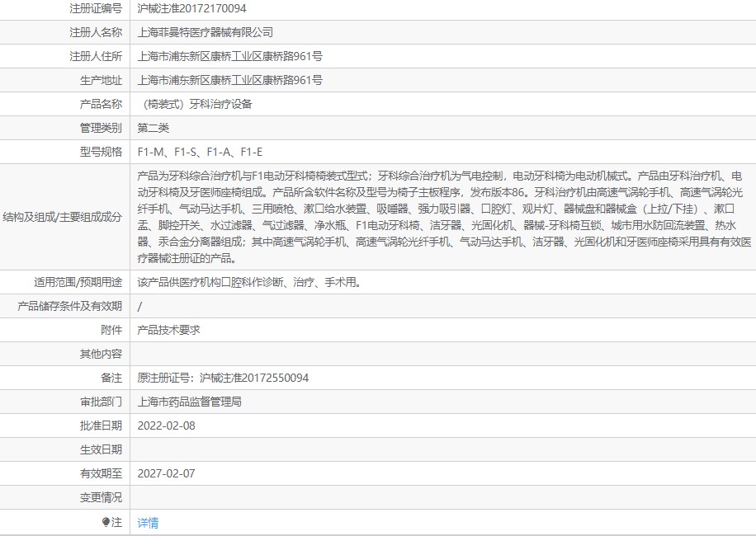
Task: Click the 型号规格 label
Action: tap(101, 153)
